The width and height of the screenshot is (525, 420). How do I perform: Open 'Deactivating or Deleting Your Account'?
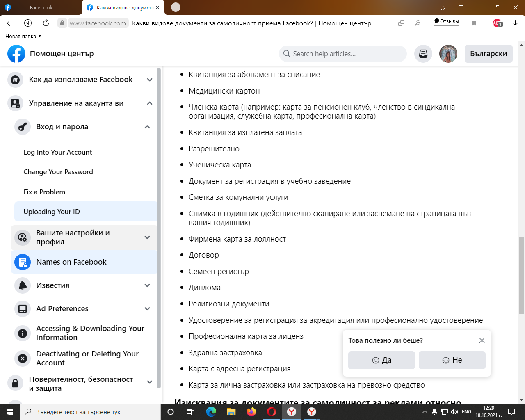[87, 358]
